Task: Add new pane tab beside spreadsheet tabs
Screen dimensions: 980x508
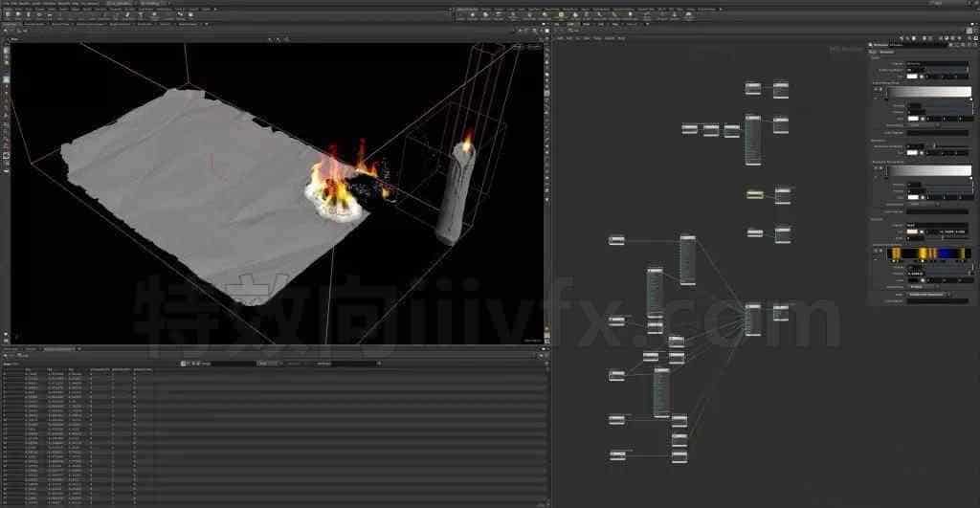Action: 78,348
